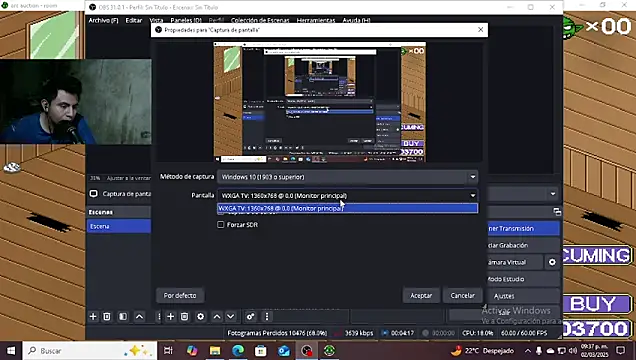
Task: Click the BUY button in the game
Action: point(597,304)
